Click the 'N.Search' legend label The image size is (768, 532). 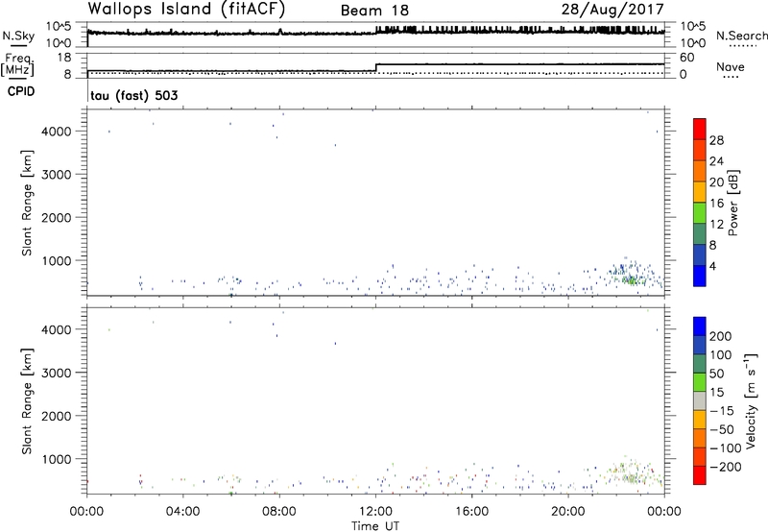coord(742,36)
